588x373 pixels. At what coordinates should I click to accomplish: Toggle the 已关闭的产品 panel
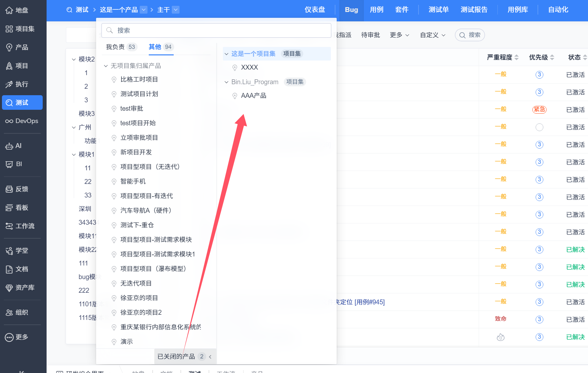(185, 356)
